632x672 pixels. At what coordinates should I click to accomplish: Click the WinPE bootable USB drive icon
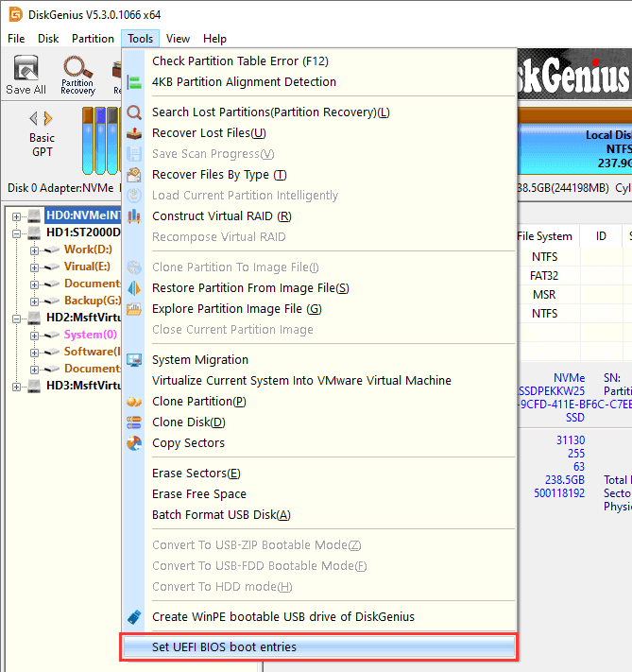point(134,617)
